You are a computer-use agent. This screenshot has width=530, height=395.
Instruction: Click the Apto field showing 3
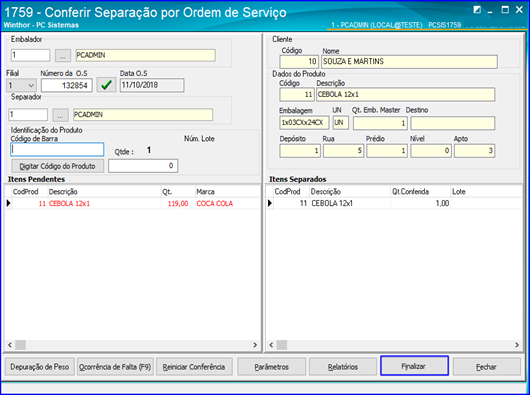tap(475, 151)
